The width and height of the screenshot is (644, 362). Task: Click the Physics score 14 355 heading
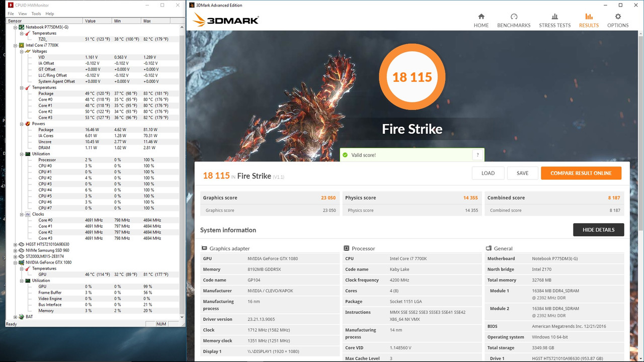point(412,198)
